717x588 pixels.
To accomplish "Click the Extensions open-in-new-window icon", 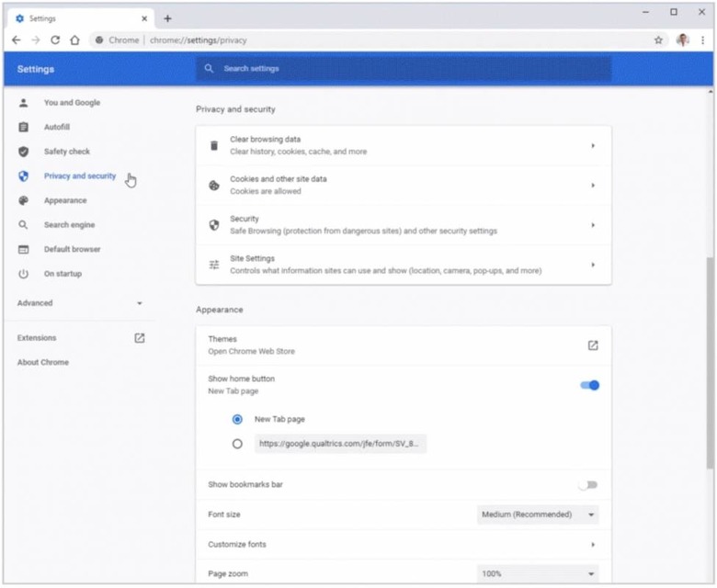I will 140,338.
